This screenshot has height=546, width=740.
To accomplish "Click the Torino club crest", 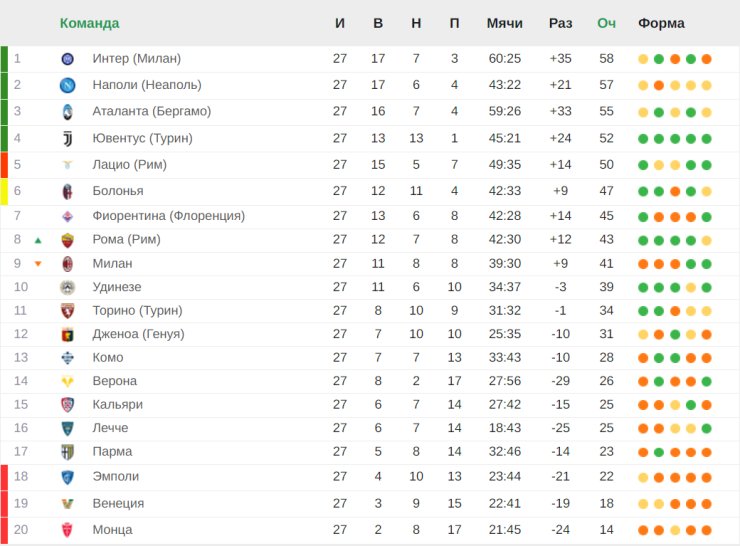I will coord(67,311).
